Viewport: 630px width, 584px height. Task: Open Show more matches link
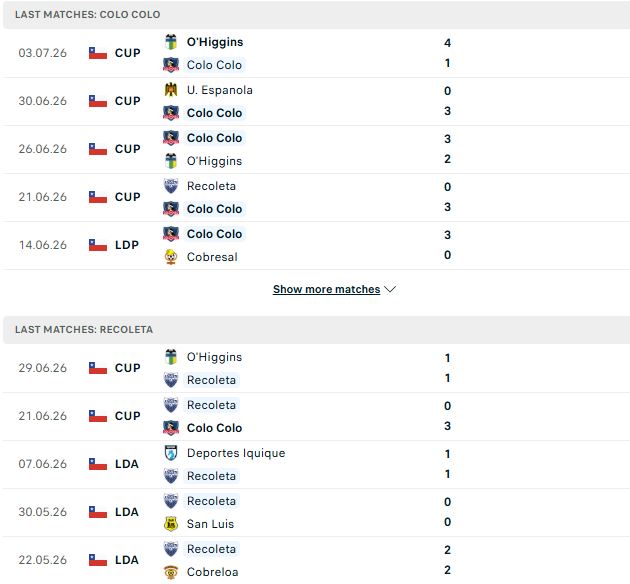(326, 289)
